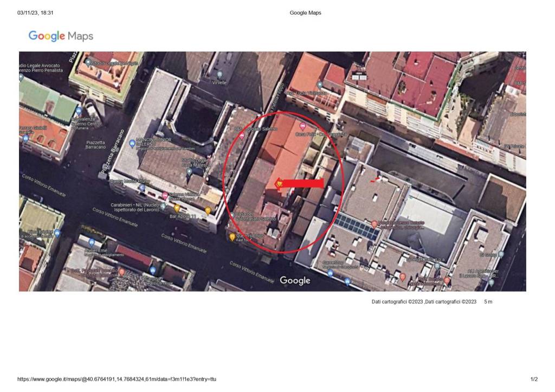555x392 pixels.
Task: Click the 'Studio Legale De Nigris' label
Action: click(x=115, y=63)
